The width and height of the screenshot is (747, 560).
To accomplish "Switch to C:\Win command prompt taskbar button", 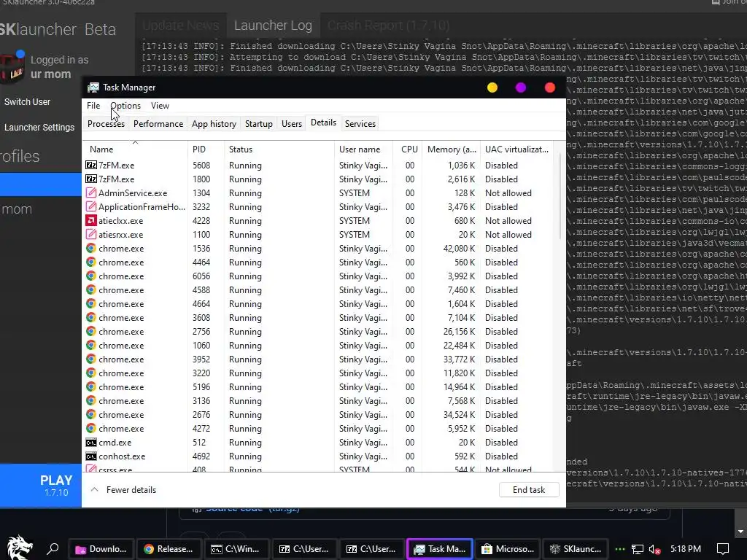I will (237, 549).
